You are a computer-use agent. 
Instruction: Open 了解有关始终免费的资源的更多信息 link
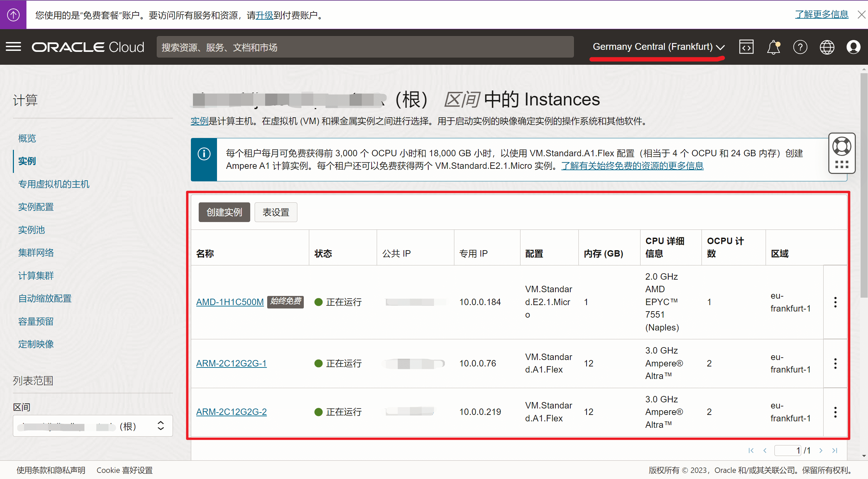point(632,166)
